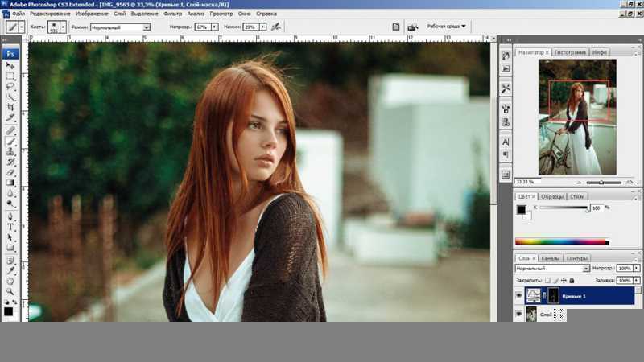
Task: Click the Go to Bridge icon
Action: [x=412, y=27]
